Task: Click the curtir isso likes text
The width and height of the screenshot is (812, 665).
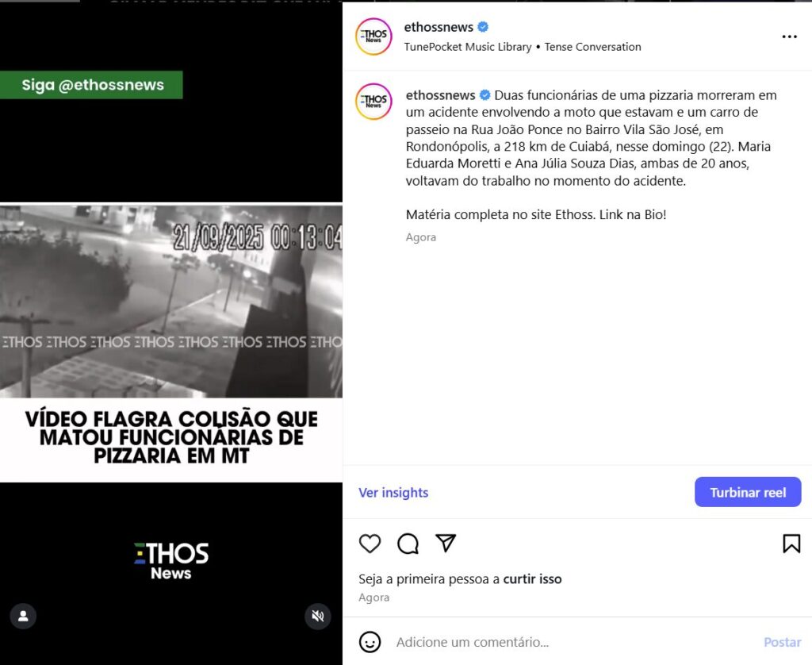Action: tap(532, 579)
